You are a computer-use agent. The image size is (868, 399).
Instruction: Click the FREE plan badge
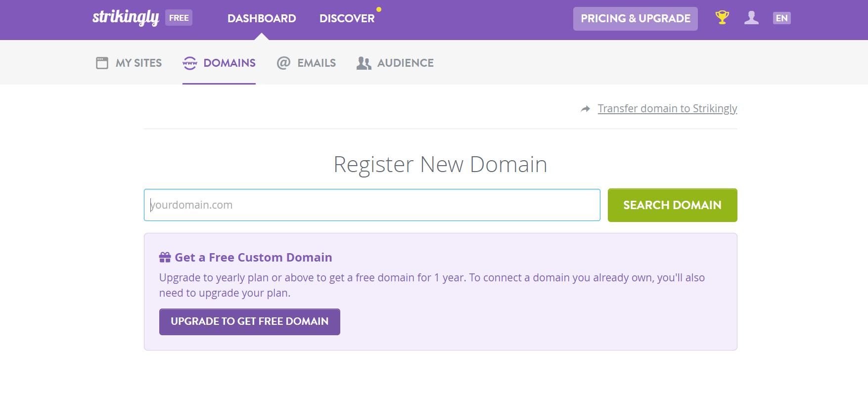[179, 18]
